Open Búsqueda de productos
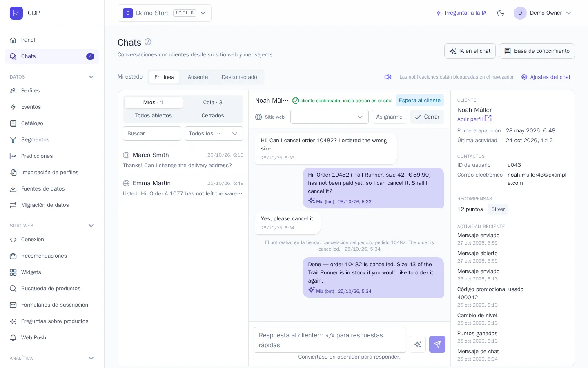The height and width of the screenshot is (368, 588). coord(52,289)
